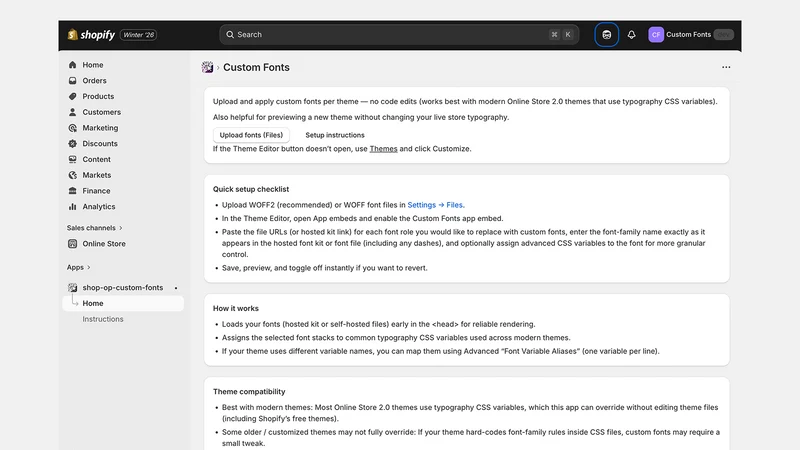800x450 pixels.
Task: Click the Quick setup checklist heading
Action: pos(251,189)
